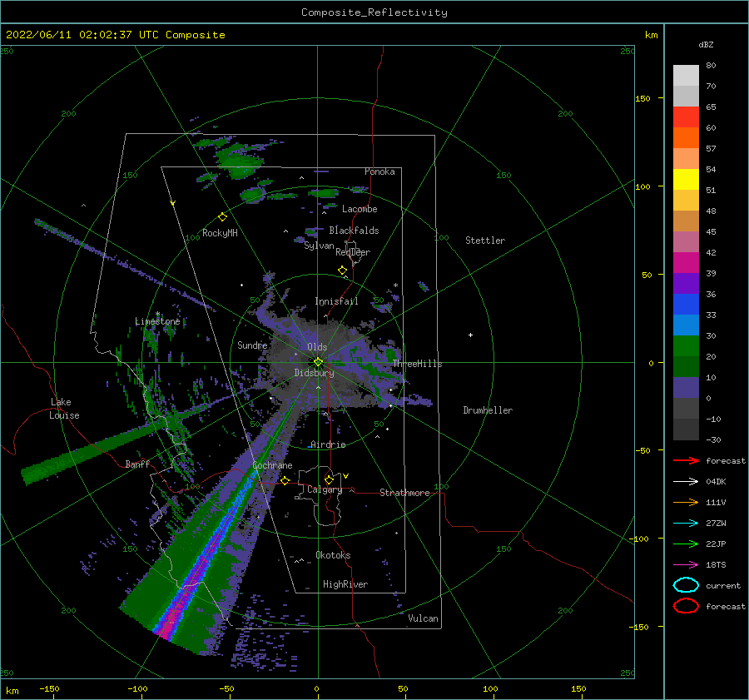Click the Sundre town label

coord(252,345)
